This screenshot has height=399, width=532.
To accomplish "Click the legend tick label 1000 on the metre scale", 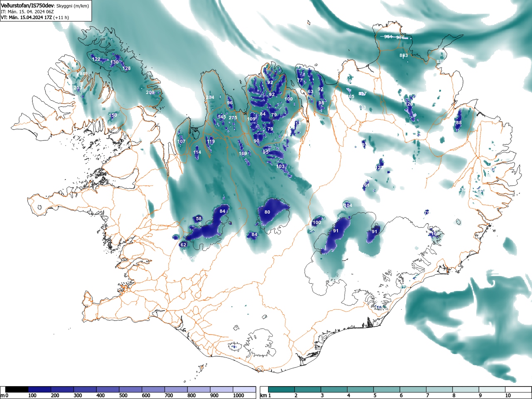I will (x=239, y=396).
